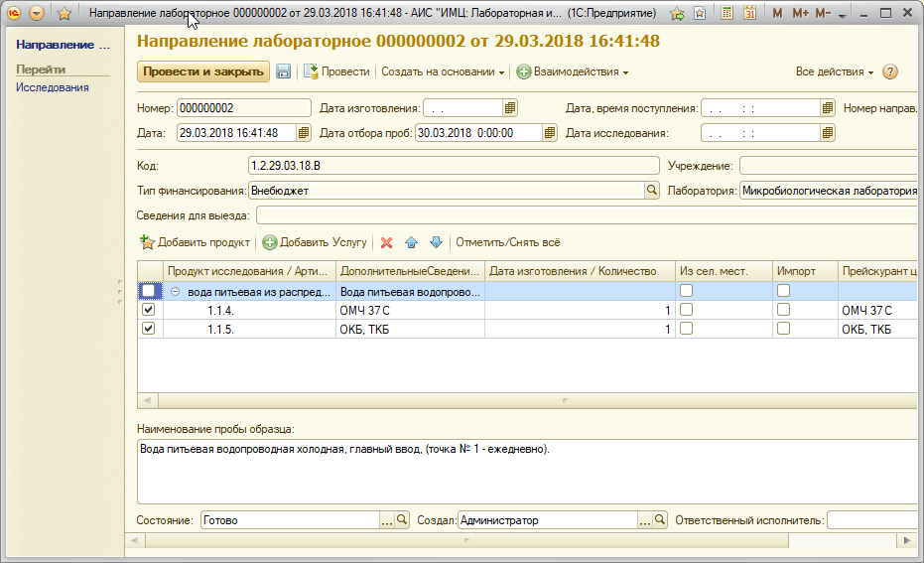
Task: Open the calculator icon in the title bar
Action: coord(727,14)
